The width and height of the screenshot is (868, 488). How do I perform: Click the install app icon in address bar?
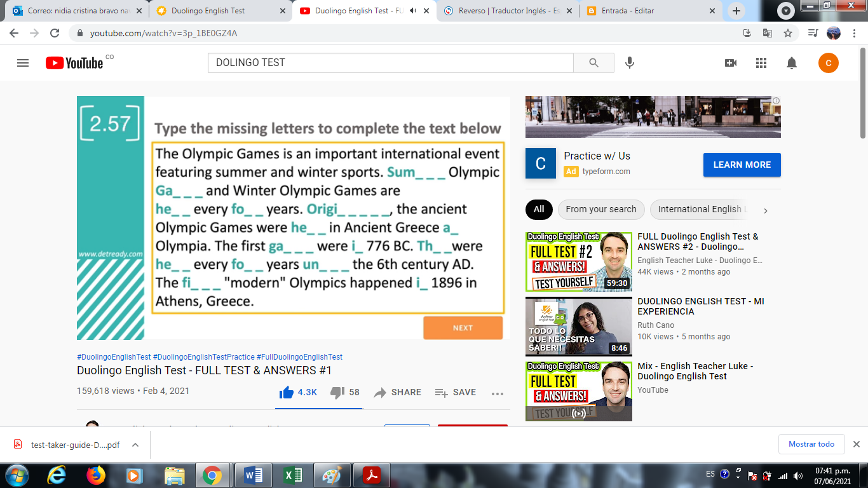[747, 33]
